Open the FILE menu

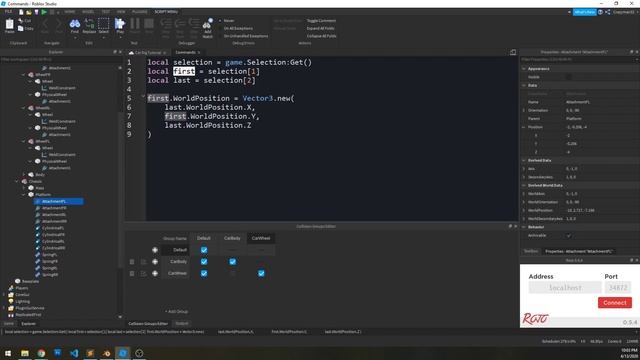coord(8,12)
